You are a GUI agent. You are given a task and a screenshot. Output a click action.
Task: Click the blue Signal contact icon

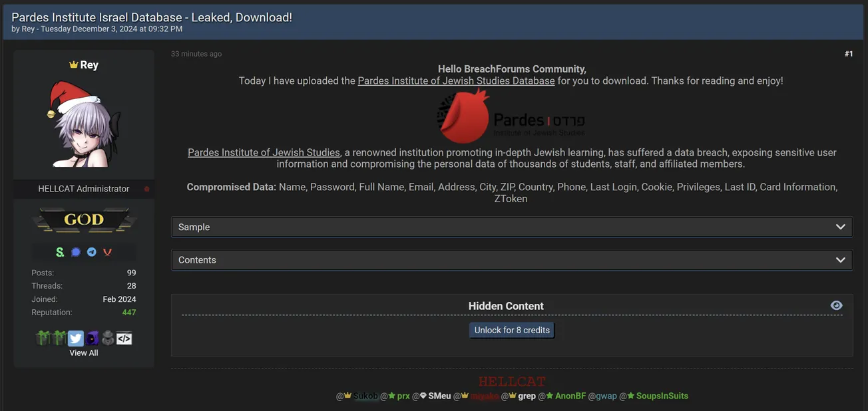(x=76, y=252)
